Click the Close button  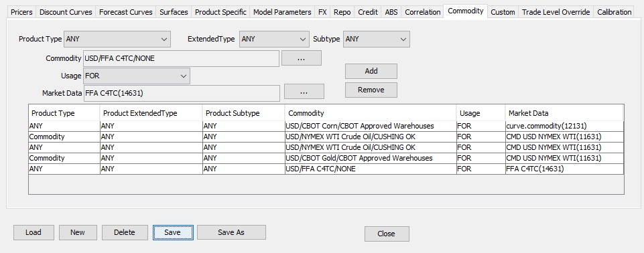point(387,234)
